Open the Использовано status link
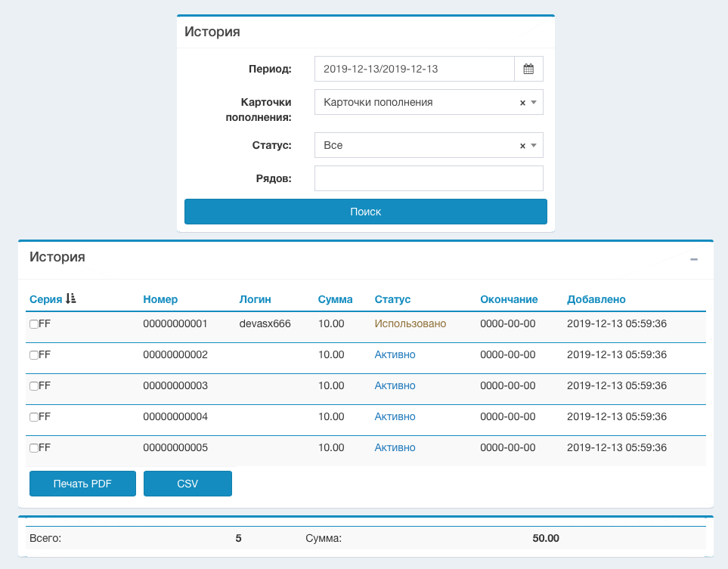This screenshot has height=569, width=728. 410,323
